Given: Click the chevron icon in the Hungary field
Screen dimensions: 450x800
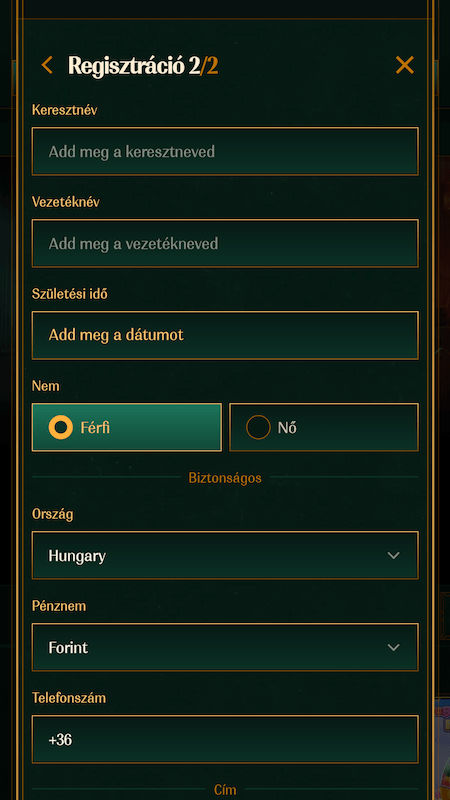Looking at the screenshot, I should click(393, 555).
